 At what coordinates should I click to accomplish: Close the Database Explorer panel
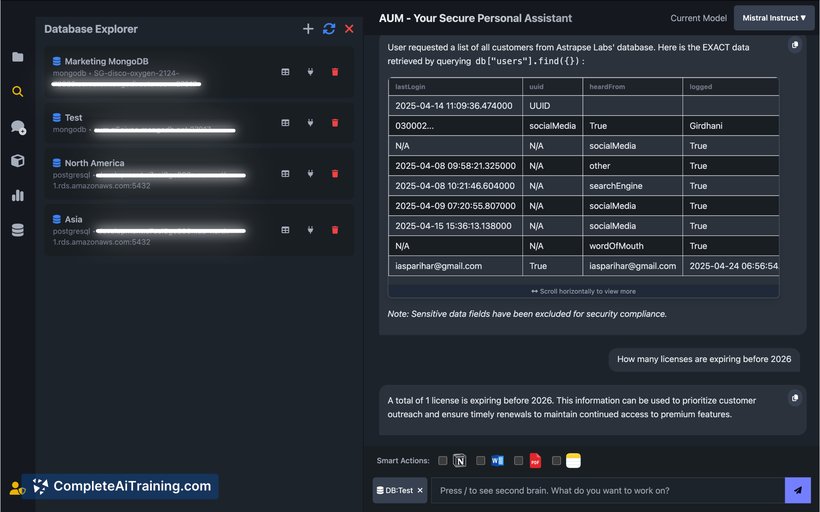pos(349,29)
